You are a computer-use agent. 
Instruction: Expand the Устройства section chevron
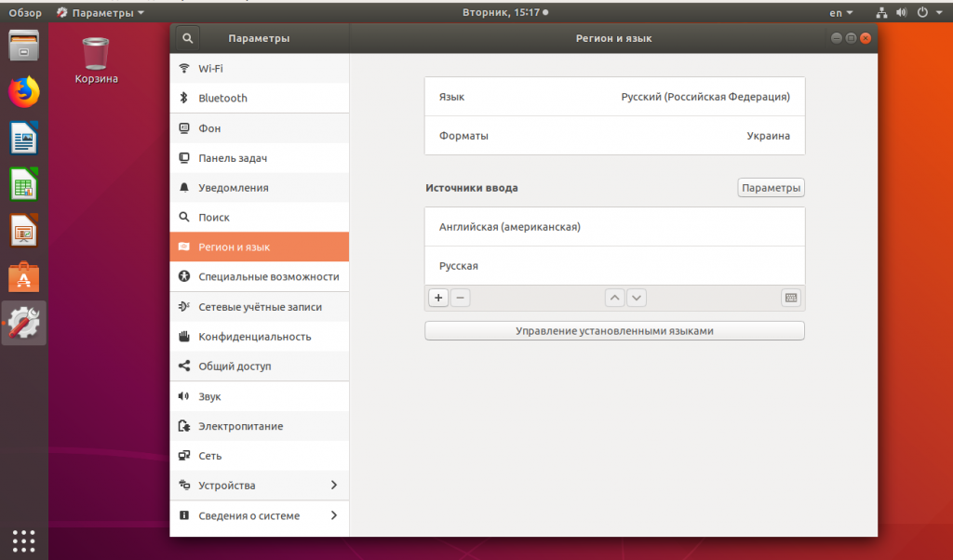[x=334, y=486]
